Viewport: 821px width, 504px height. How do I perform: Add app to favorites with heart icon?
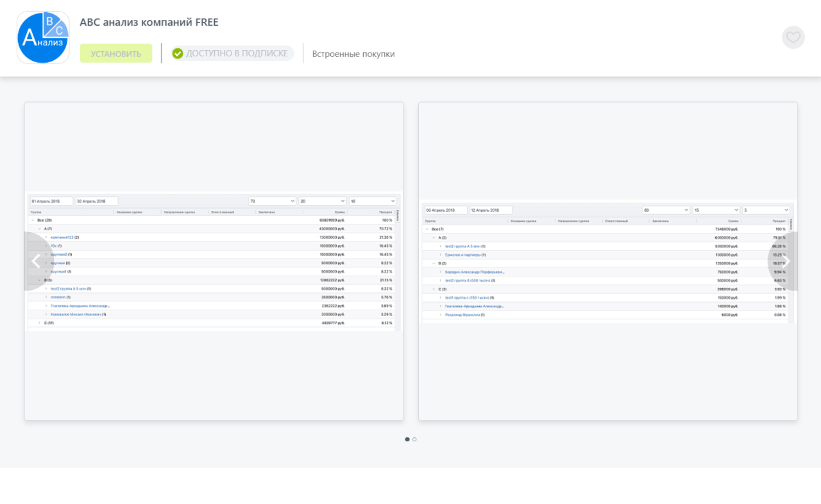(793, 37)
